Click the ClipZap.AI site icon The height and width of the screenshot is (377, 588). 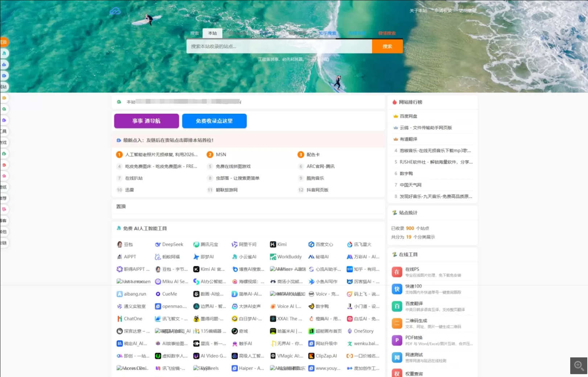point(311,356)
